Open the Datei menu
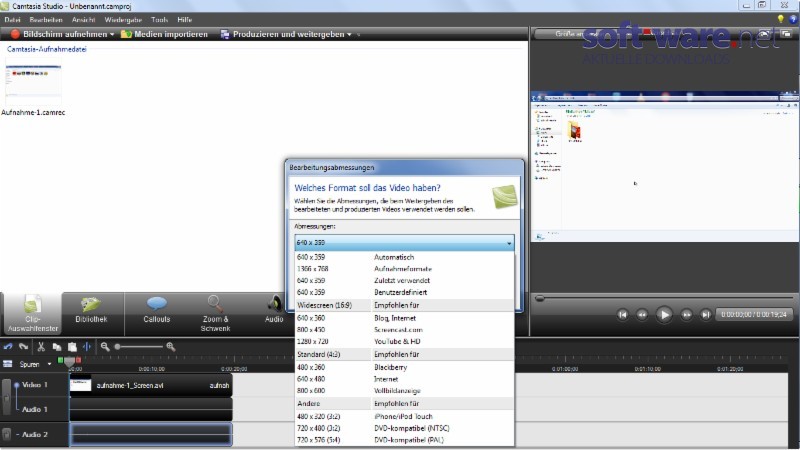The width and height of the screenshot is (800, 450). [x=12, y=19]
